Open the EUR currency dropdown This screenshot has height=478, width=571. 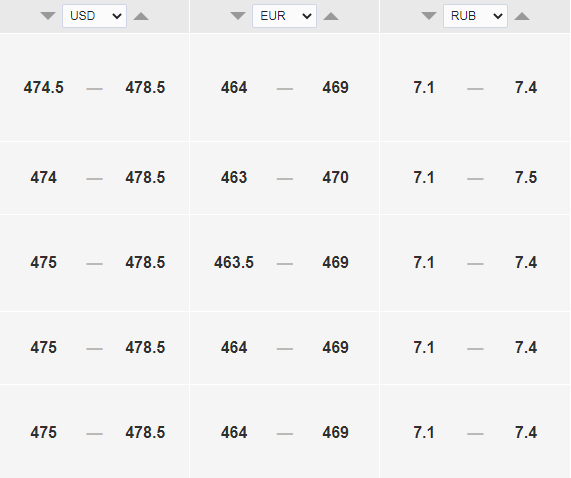(284, 16)
